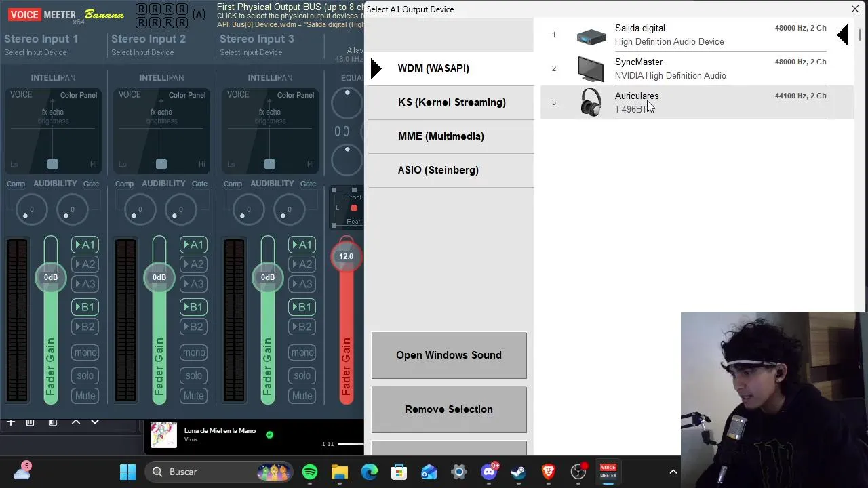This screenshot has width=868, height=488.
Task: Open Outlook from the taskbar
Action: click(429, 472)
